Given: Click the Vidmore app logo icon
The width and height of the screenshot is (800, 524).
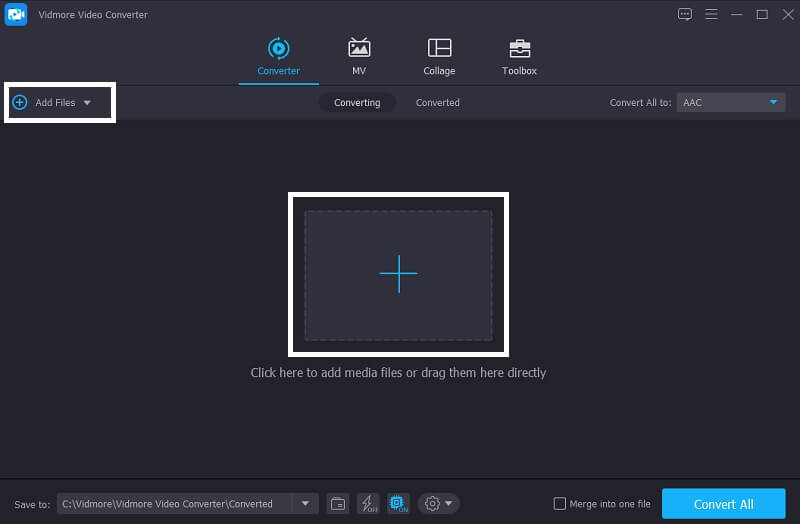Looking at the screenshot, I should [x=16, y=14].
